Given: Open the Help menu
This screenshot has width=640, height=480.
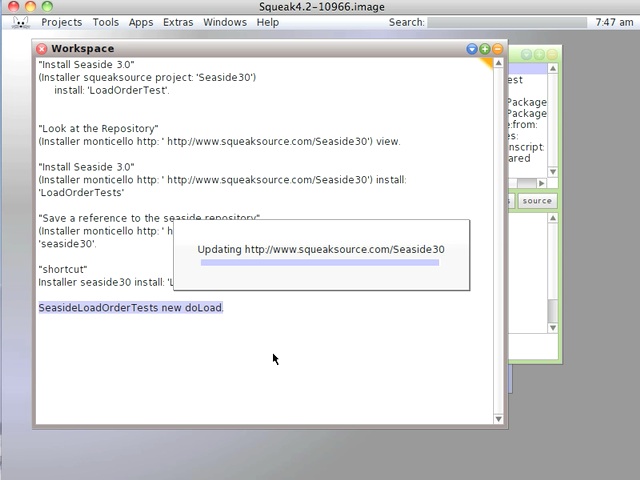Looking at the screenshot, I should (x=267, y=22).
